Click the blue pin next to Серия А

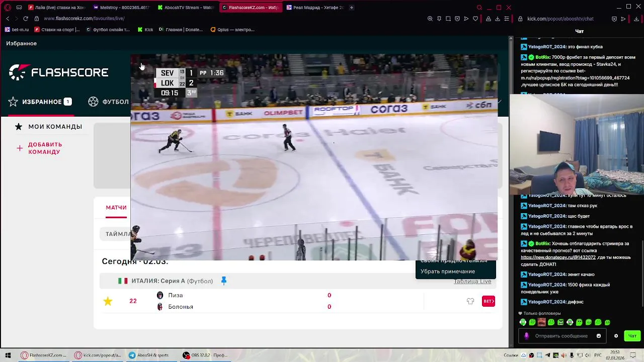[224, 281]
